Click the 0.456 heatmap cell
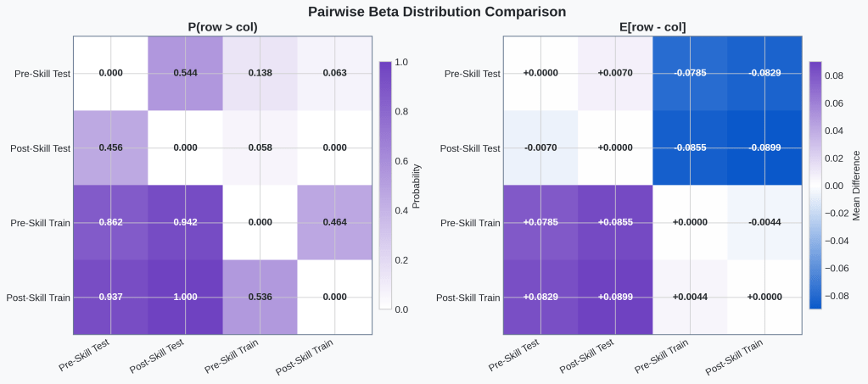This screenshot has height=384, width=868. (110, 147)
